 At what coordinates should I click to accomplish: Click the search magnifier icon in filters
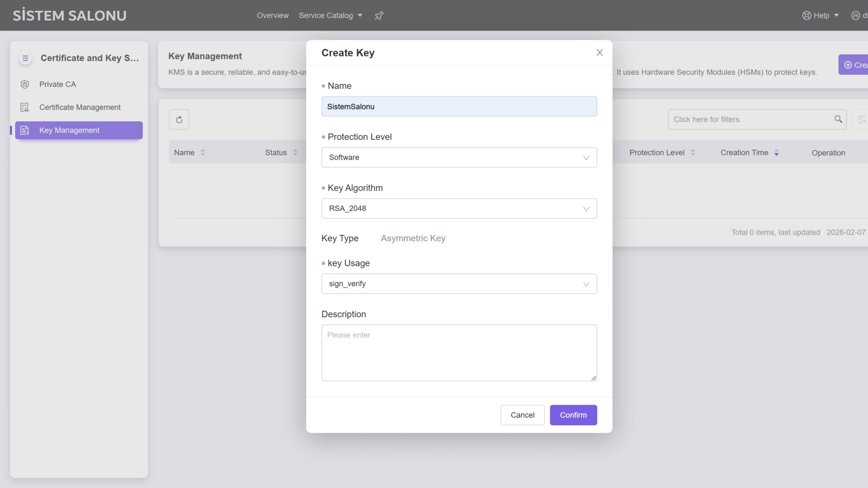838,119
